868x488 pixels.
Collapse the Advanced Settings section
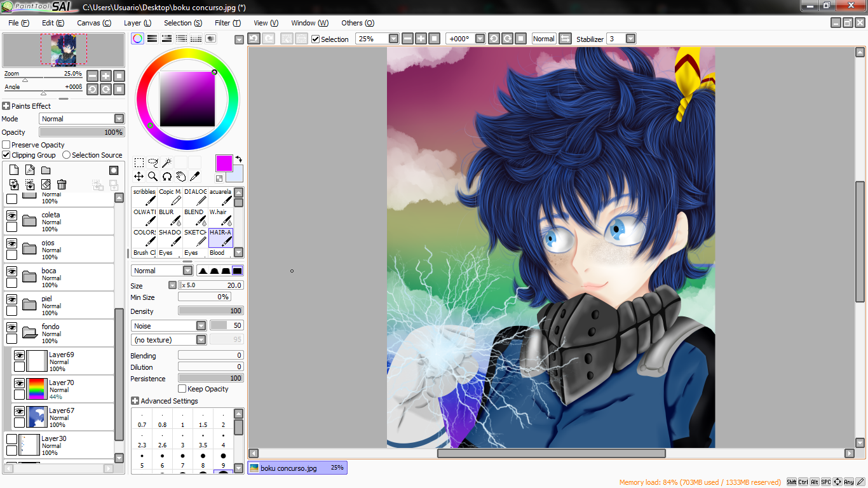pyautogui.click(x=135, y=401)
